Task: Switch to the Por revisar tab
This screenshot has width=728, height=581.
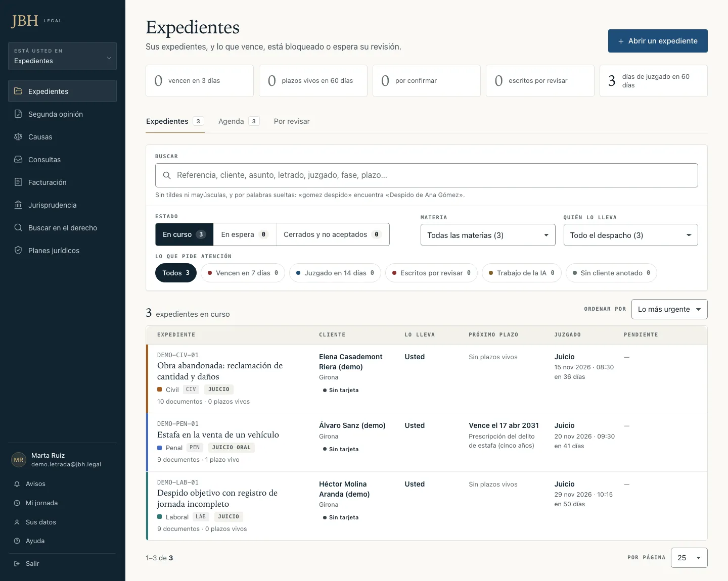Action: point(292,121)
